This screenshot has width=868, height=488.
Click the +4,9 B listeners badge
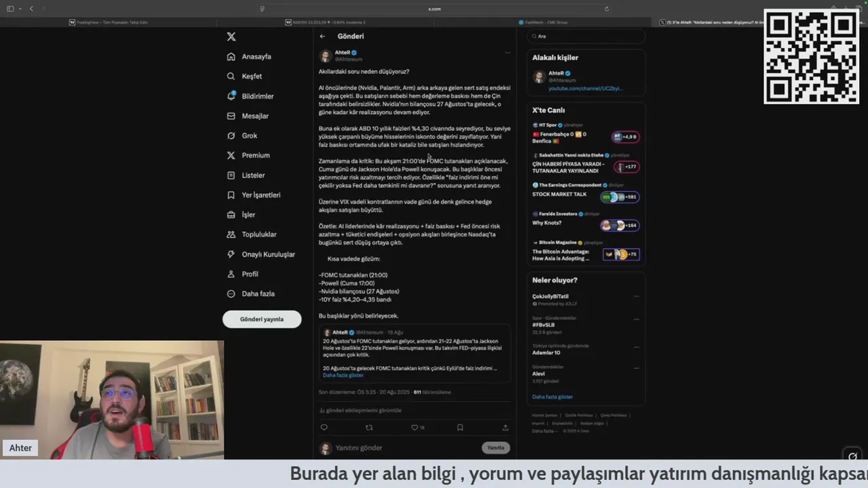tap(625, 137)
